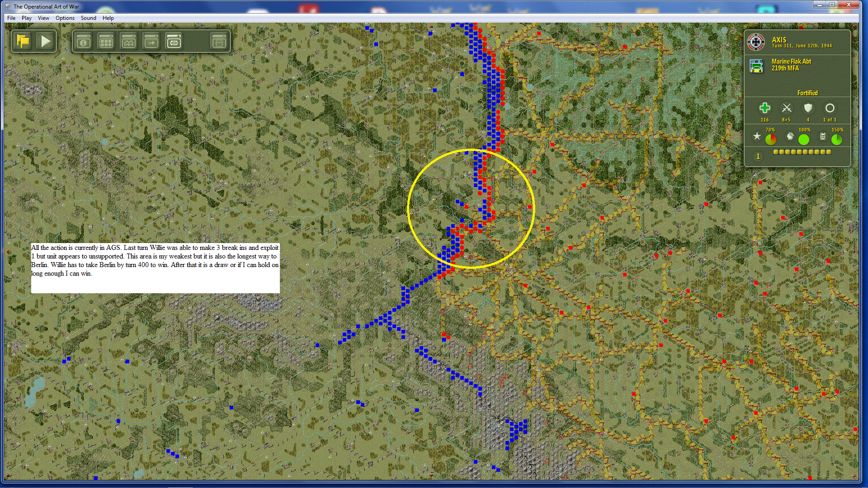Viewport: 868px width, 488px height.
Task: Toggle the window layout icon on toolbar
Action: [219, 42]
